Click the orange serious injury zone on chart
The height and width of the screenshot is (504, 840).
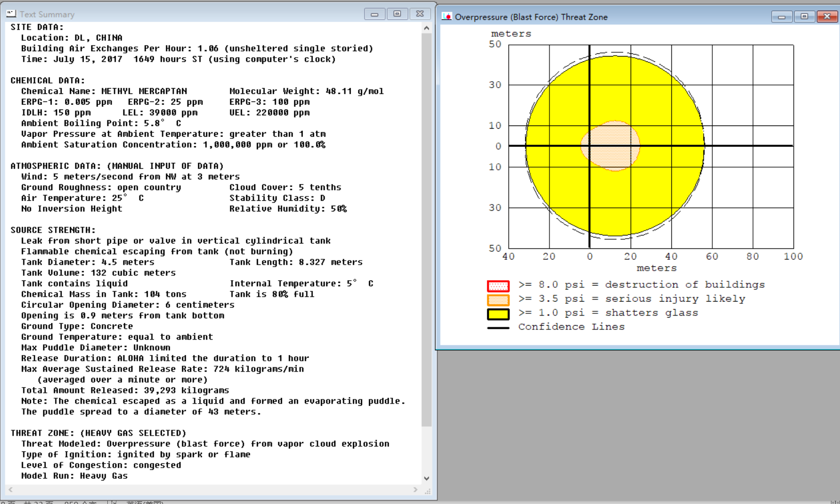611,146
